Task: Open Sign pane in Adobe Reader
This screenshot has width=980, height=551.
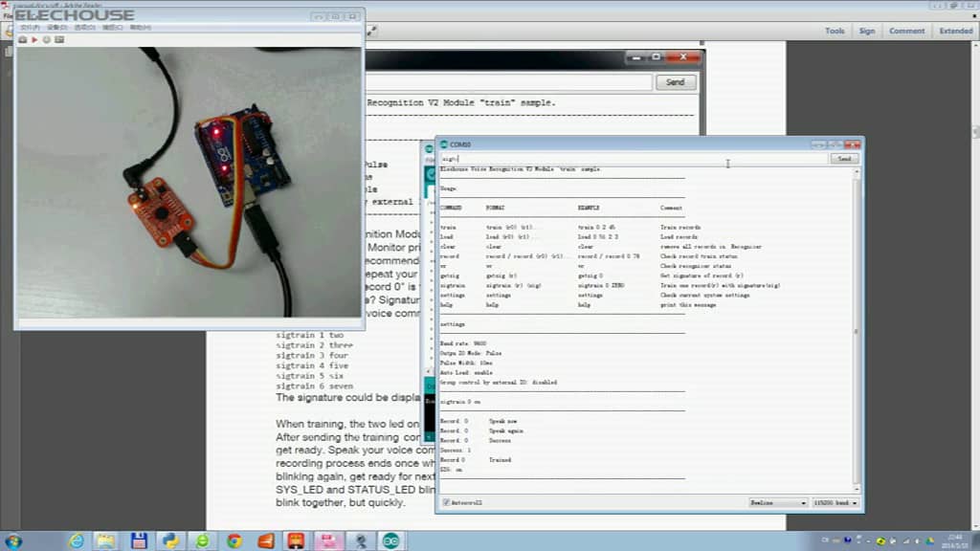Action: pos(867,31)
